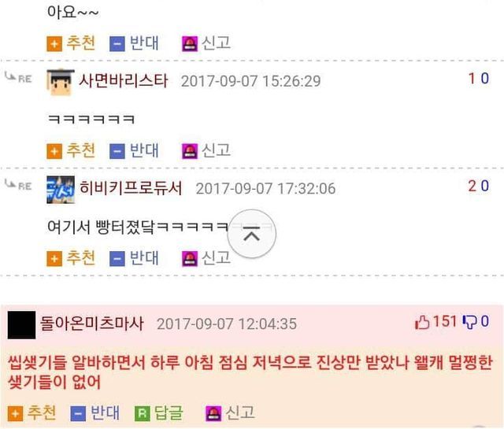Open 히비키프로듀서 user profile name
The width and height of the screenshot is (504, 429).
click(x=131, y=188)
